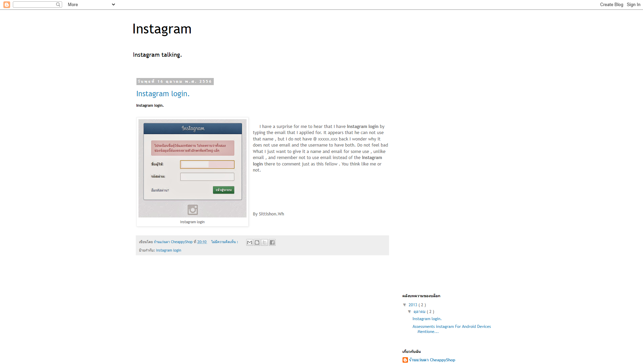Viewport: 643px width, 364px height.
Task: Open the Instagram blog title header
Action: 162,29
